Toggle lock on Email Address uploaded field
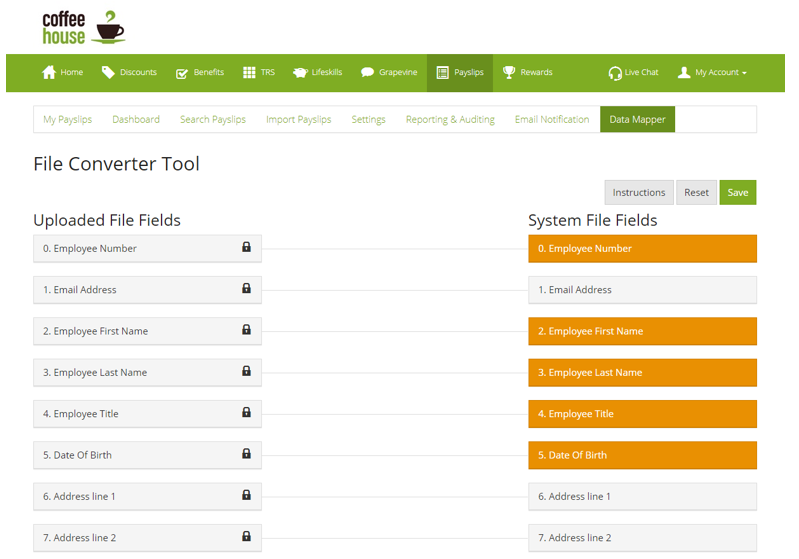Screen dimensions: 799x559 pyautogui.click(x=246, y=289)
